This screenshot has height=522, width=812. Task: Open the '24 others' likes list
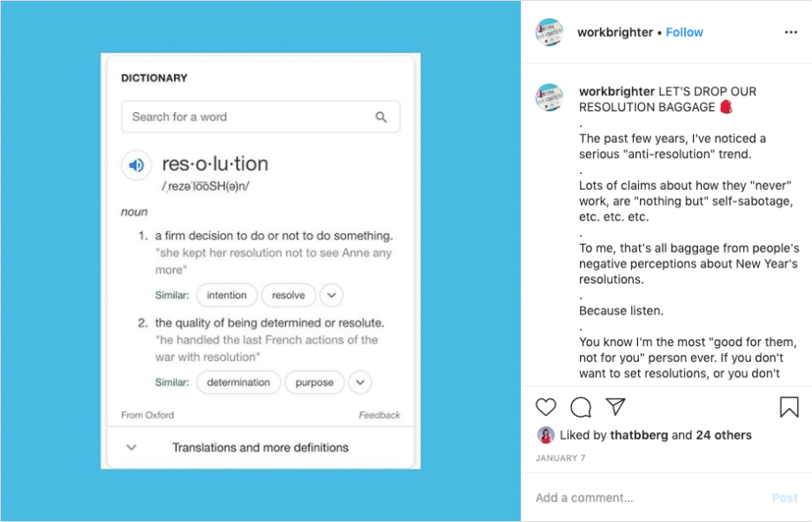[724, 435]
